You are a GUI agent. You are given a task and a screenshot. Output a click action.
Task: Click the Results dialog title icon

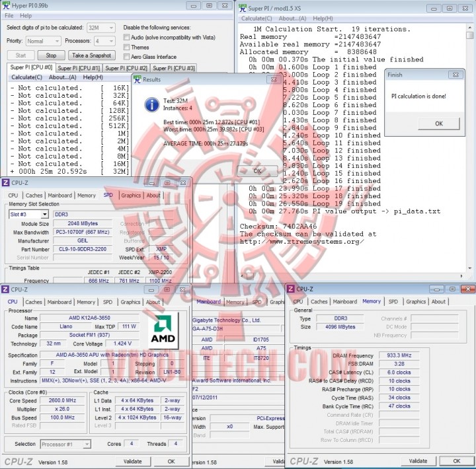tap(138, 79)
